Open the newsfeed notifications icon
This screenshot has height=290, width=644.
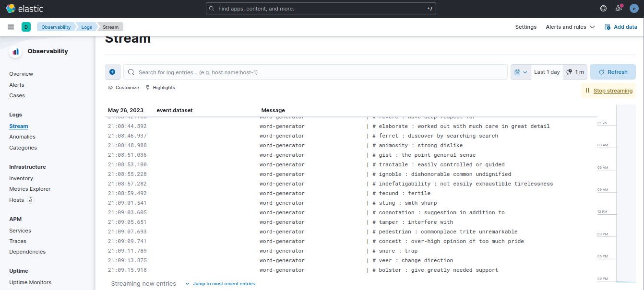[619, 9]
